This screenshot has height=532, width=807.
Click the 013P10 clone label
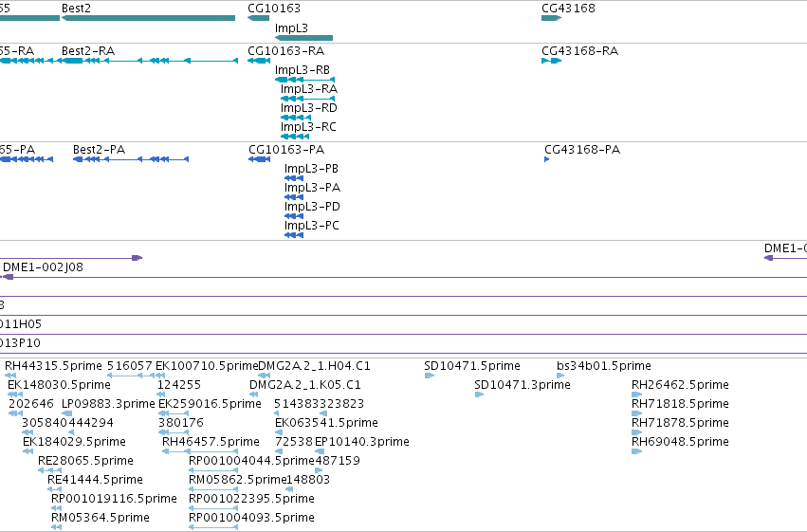click(x=21, y=343)
